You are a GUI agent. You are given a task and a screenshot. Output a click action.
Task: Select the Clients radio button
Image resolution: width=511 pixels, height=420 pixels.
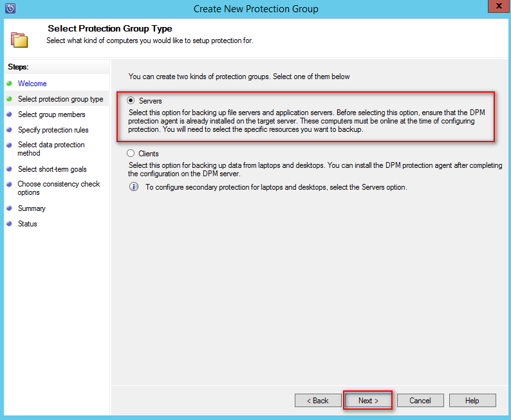click(131, 154)
